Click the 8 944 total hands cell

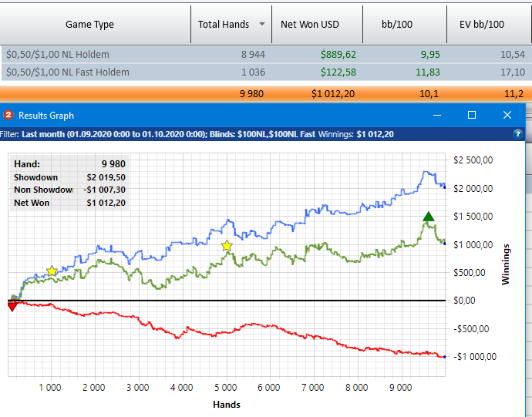253,54
